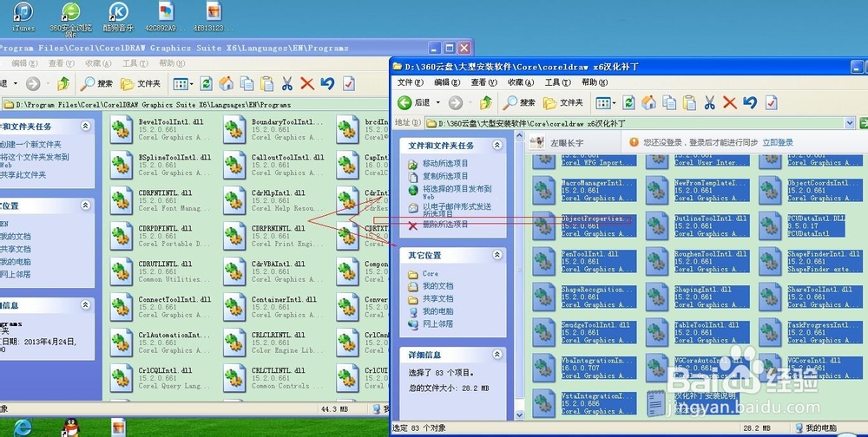Click the Internet Explorer icon in the taskbar
868x437 pixels.
point(23,427)
